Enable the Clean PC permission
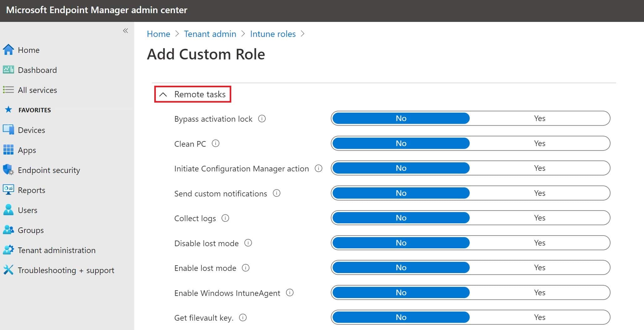This screenshot has height=330, width=644. point(540,143)
